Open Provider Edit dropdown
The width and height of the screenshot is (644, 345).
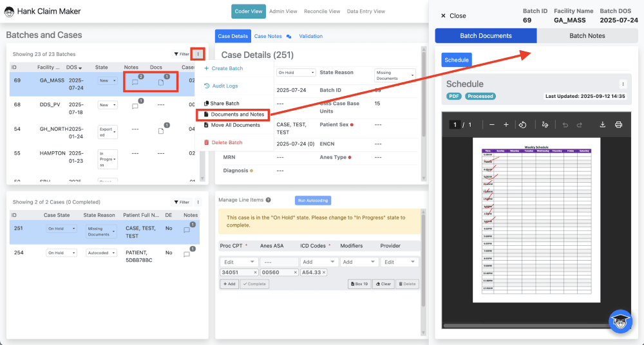click(x=400, y=262)
